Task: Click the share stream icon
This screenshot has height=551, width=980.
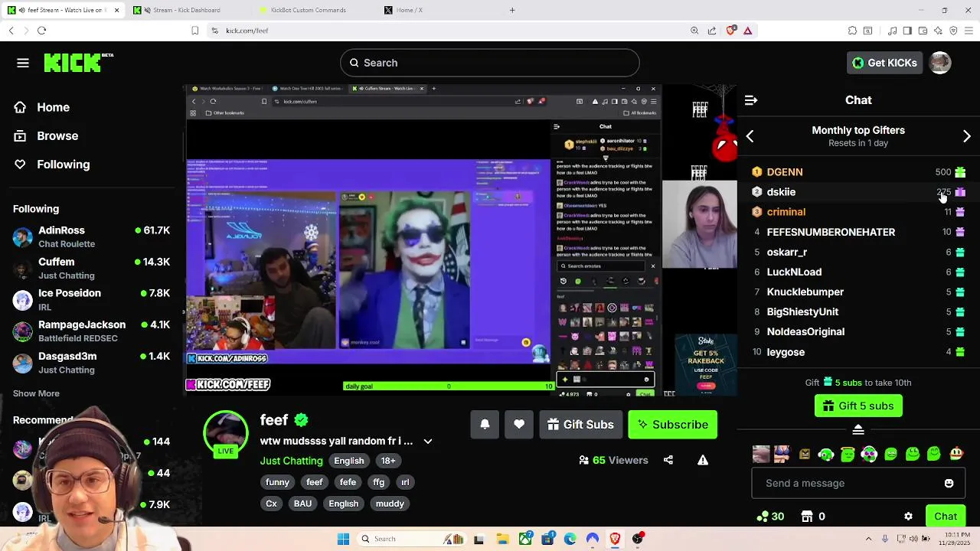Action: (668, 460)
